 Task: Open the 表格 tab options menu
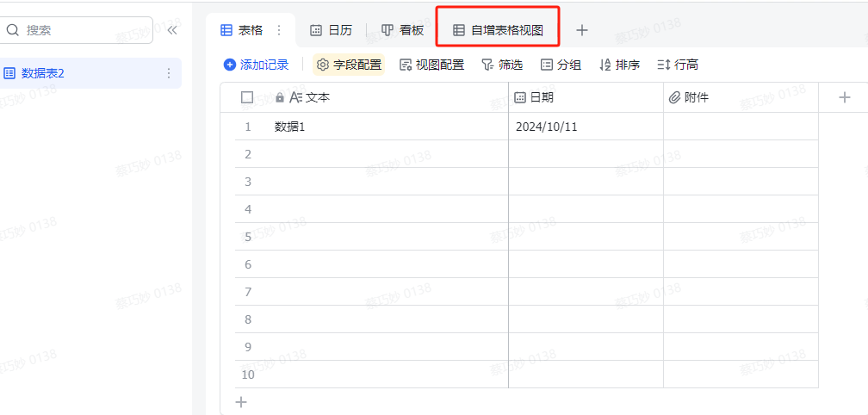280,30
